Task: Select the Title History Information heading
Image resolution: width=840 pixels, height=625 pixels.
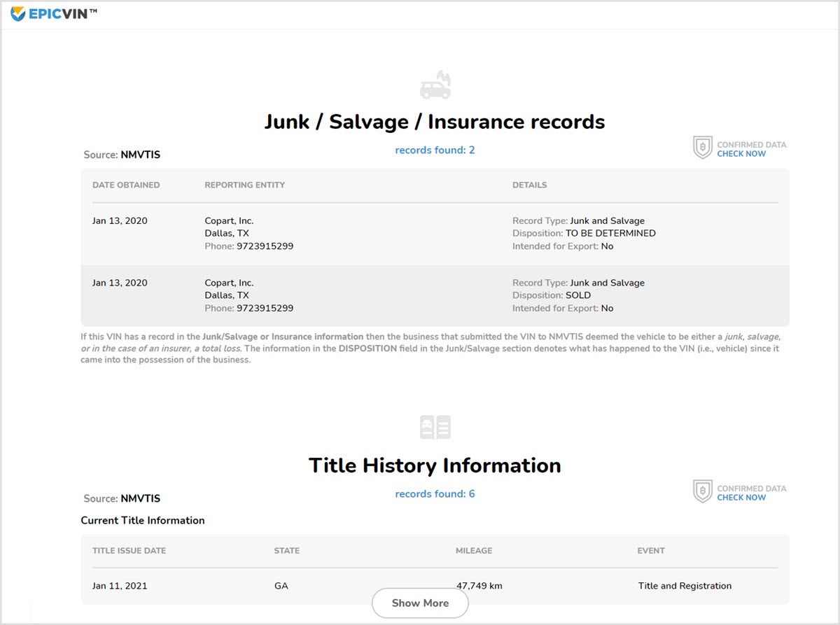Action: [x=435, y=465]
